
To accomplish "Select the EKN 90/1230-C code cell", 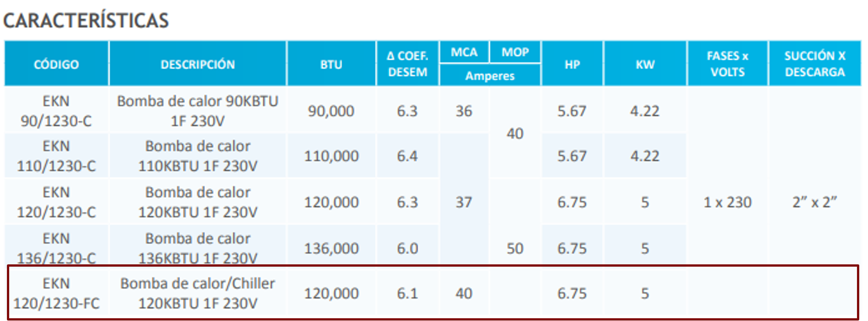I will point(56,111).
